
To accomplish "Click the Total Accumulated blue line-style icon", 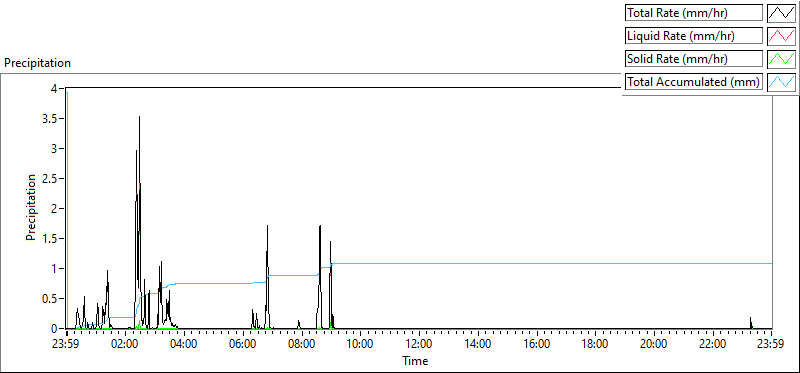I will [781, 82].
